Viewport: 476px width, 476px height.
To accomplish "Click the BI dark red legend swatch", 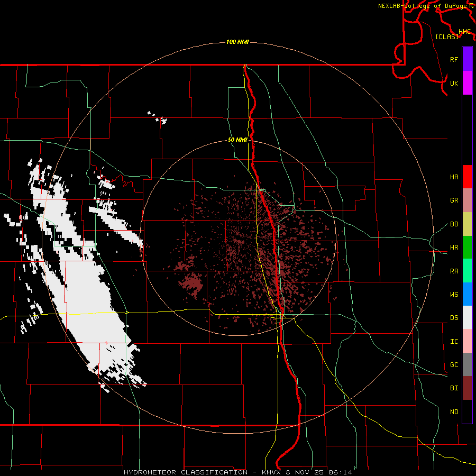I will point(467,388).
